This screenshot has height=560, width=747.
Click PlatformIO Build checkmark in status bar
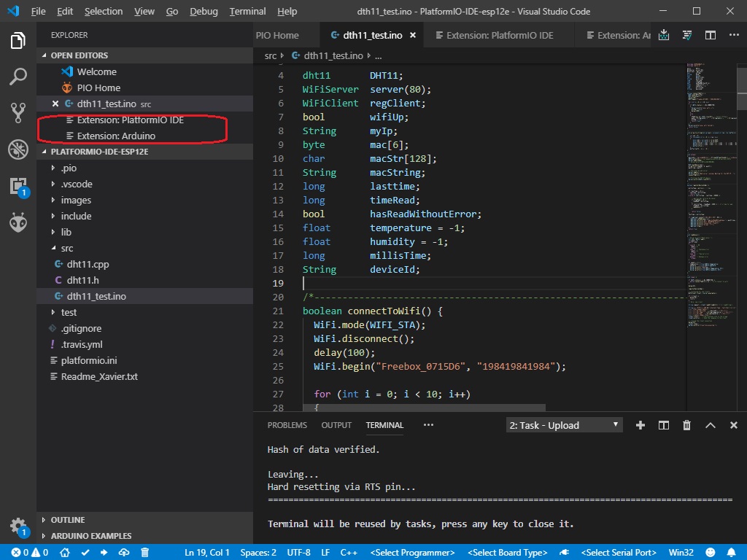(x=85, y=553)
